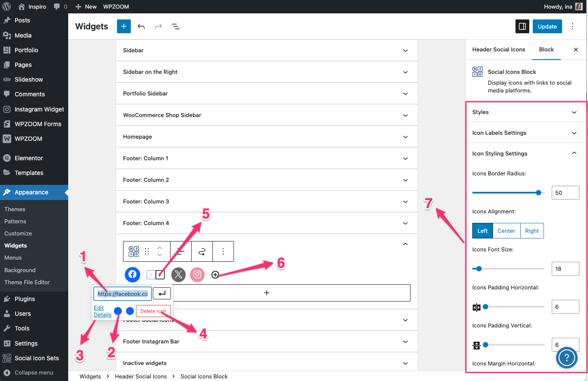Image resolution: width=588 pixels, height=381 pixels.
Task: Click the Update button
Action: pos(547,26)
